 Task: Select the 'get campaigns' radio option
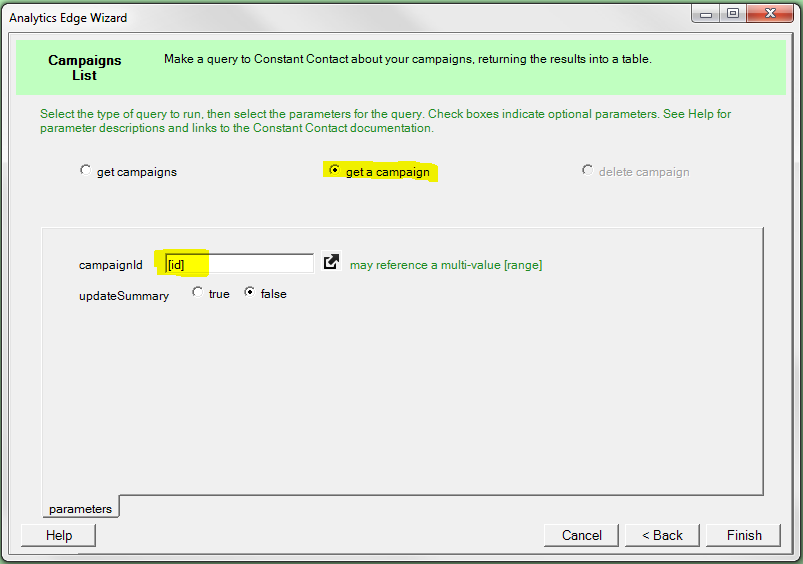85,171
